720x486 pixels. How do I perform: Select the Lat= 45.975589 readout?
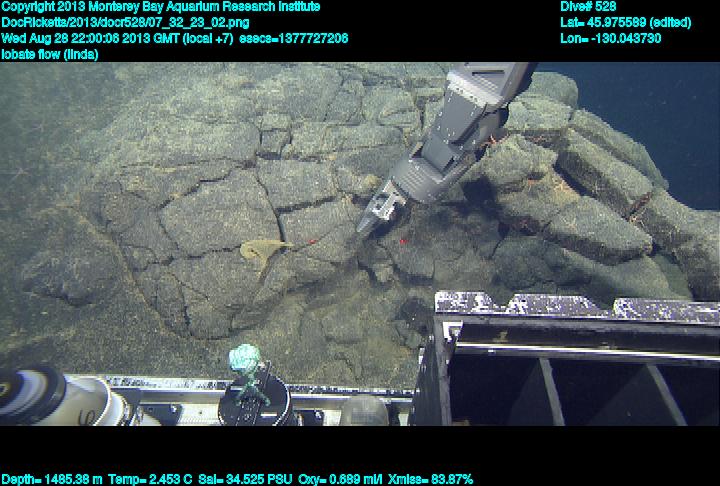625,22
